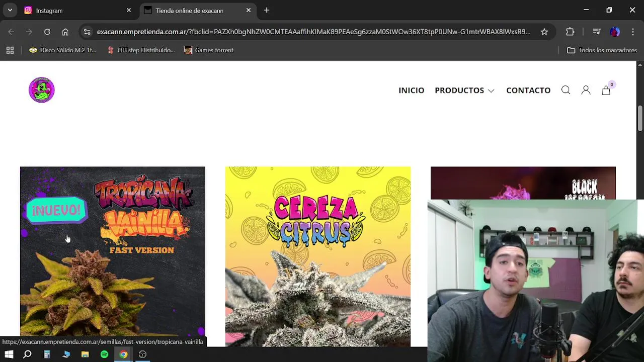The width and height of the screenshot is (644, 362).
Task: Open the browser home page
Action: click(x=65, y=32)
